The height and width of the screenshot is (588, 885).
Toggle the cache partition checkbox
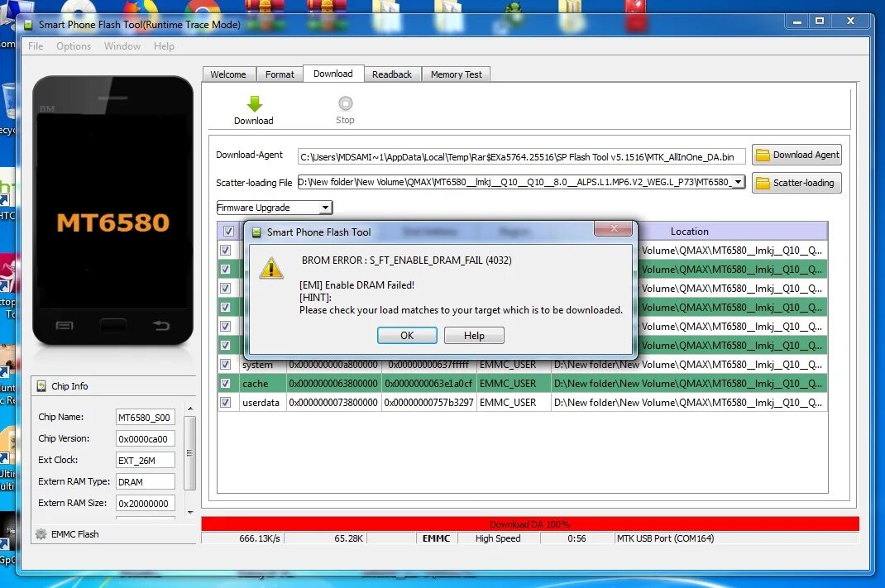coord(225,383)
